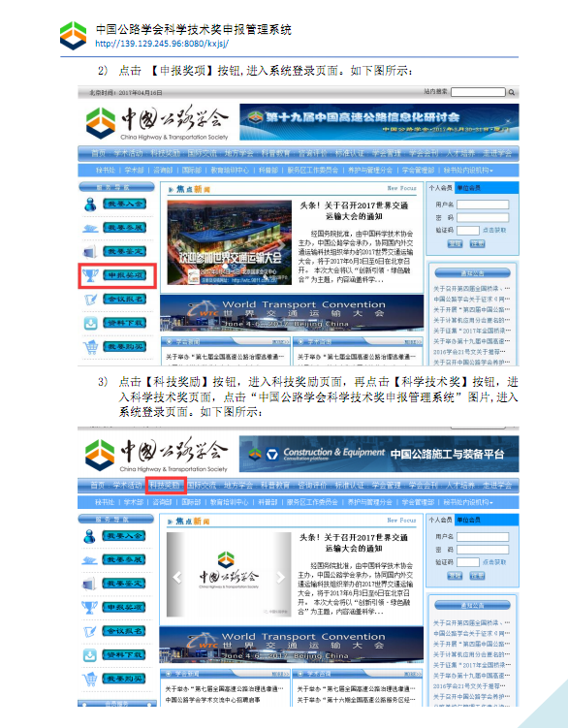Click the night city photo reading 欢迎参加世界交通运输大会
The image size is (568, 728).
point(230,242)
